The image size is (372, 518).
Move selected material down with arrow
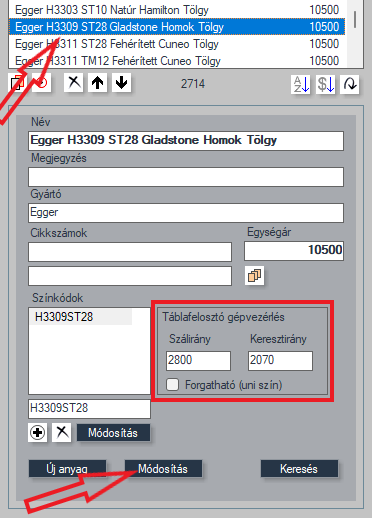(x=121, y=83)
